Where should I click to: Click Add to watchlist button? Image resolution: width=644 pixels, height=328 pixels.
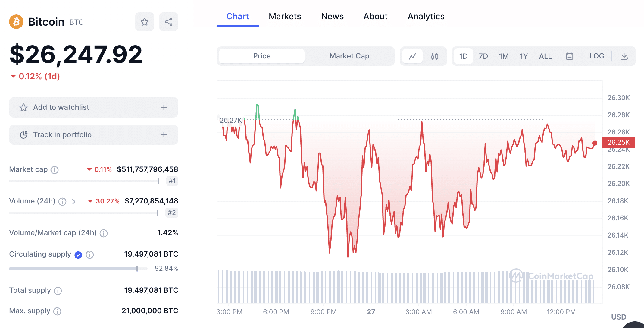point(94,107)
